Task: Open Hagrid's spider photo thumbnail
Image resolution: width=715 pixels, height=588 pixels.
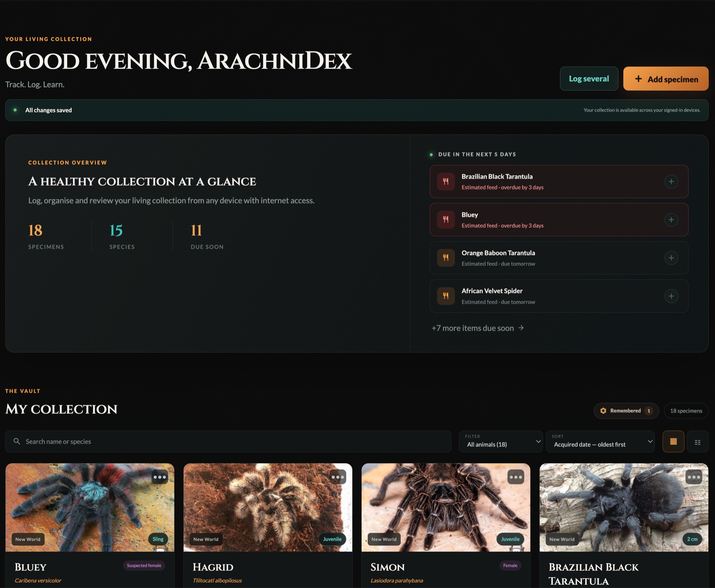Action: click(x=268, y=507)
